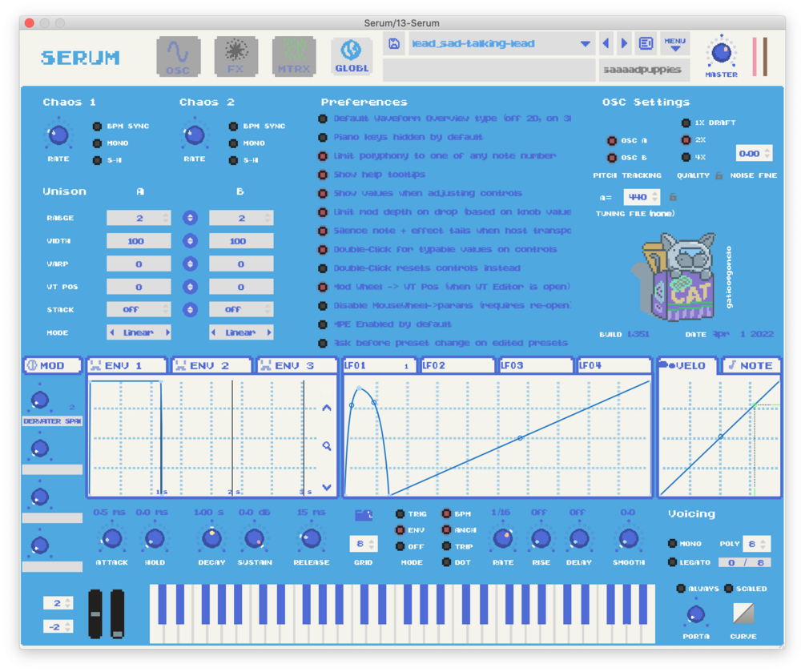Click the Chaos 1 RATE knob
The image size is (805, 672).
(x=58, y=135)
